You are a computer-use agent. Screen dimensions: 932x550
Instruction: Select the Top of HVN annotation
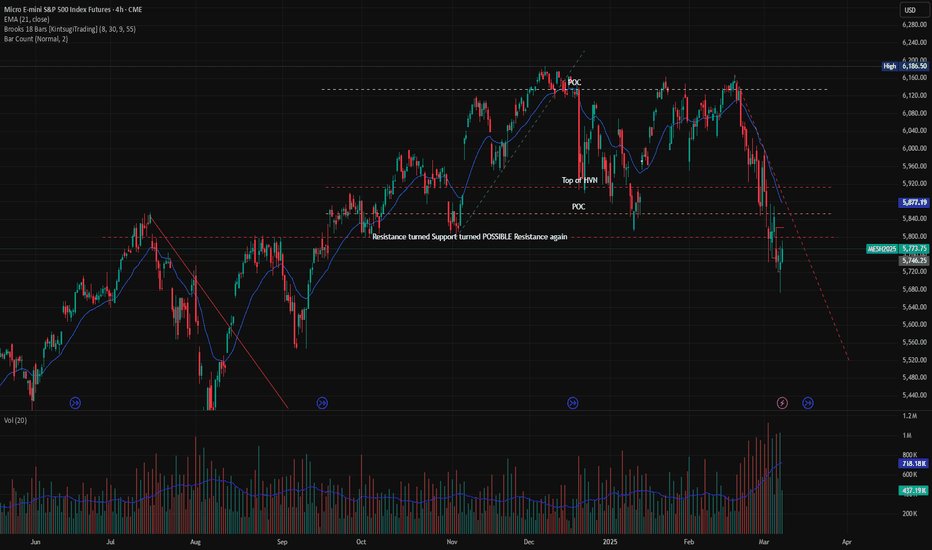tap(580, 180)
